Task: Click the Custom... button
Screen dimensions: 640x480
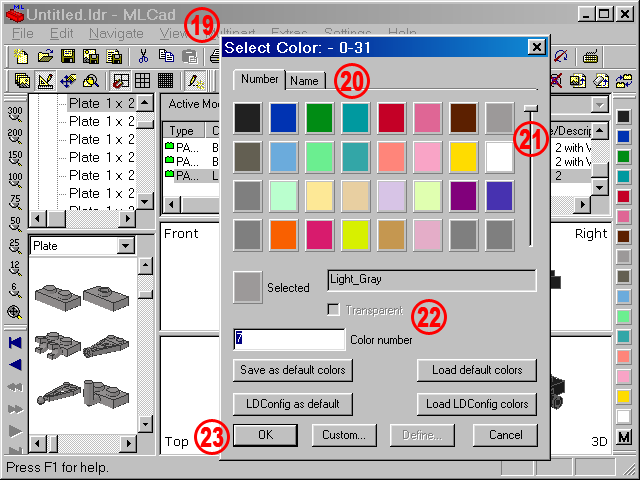Action: (344, 435)
